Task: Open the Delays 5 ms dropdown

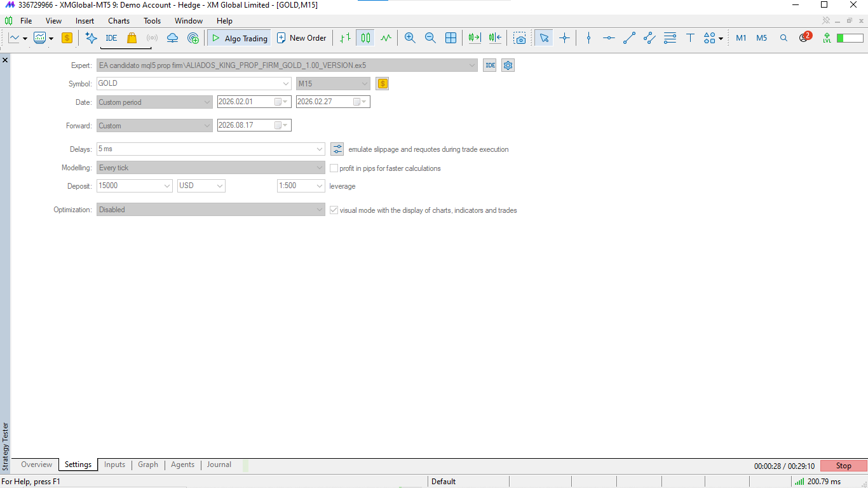Action: 320,149
